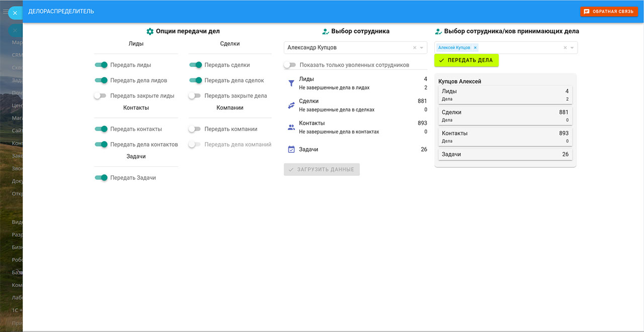The width and height of the screenshot is (644, 332).
Task: Switch off the Передать Задачи toggle
Action: pyautogui.click(x=101, y=178)
